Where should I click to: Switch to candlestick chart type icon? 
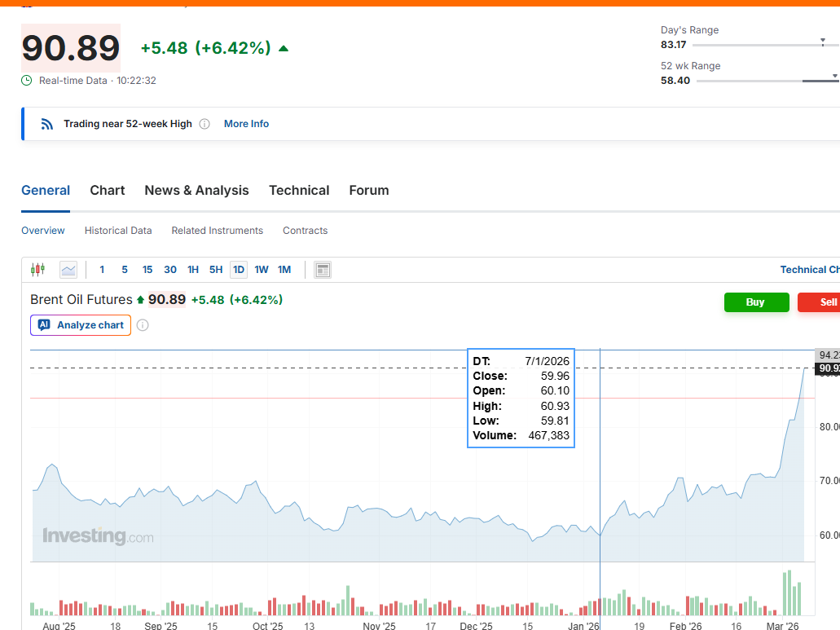point(37,270)
